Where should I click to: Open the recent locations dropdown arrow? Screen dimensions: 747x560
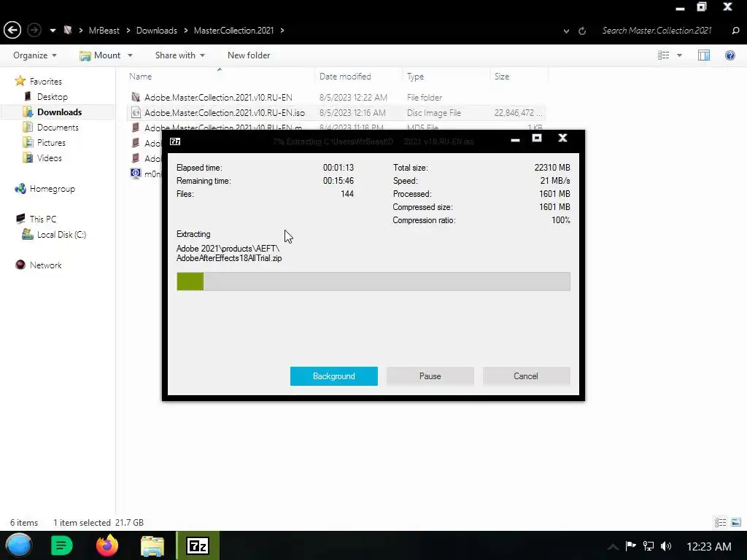[x=53, y=31]
